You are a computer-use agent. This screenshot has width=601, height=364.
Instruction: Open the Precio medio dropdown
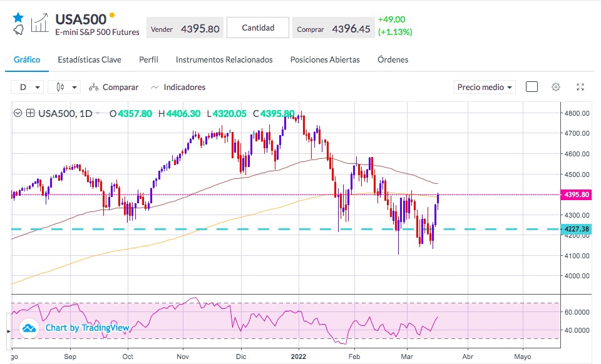485,88
